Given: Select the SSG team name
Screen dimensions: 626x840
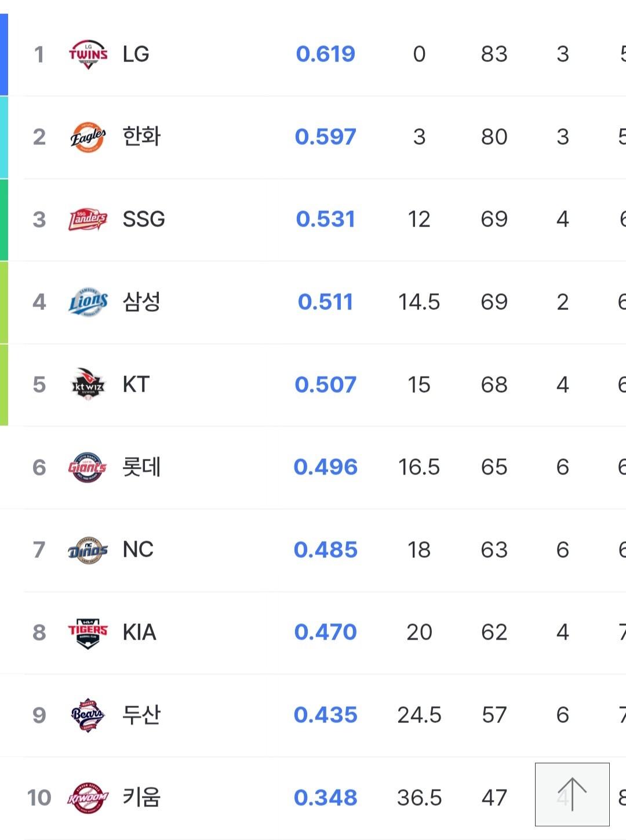Looking at the screenshot, I should tap(144, 220).
